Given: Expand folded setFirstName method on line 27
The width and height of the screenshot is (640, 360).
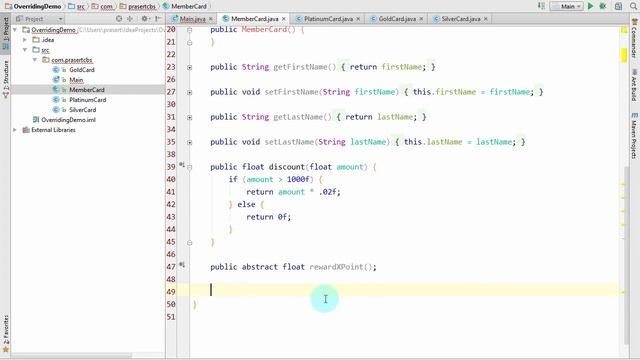Looking at the screenshot, I should pos(189,93).
